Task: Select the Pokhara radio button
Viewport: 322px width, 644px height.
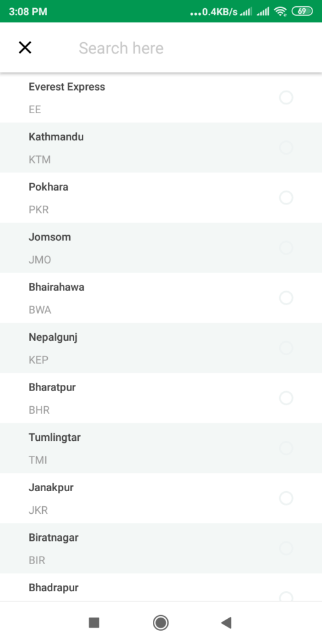Action: 286,198
